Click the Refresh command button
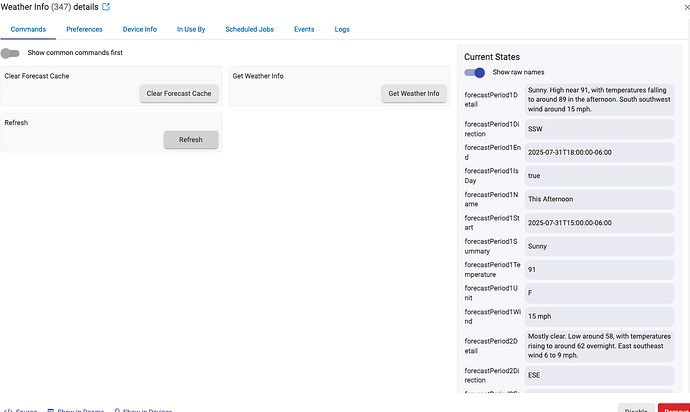Image resolution: width=690 pixels, height=412 pixels. pyautogui.click(x=191, y=140)
